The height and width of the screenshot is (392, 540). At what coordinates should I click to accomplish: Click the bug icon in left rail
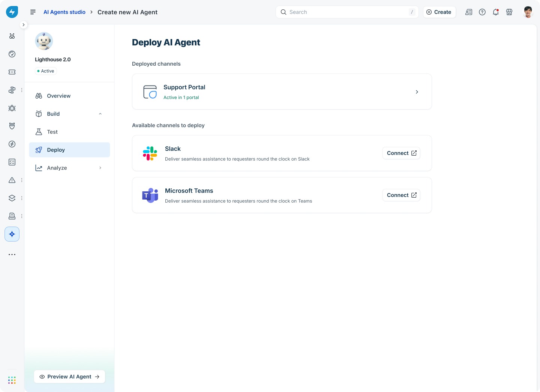[x=12, y=108]
